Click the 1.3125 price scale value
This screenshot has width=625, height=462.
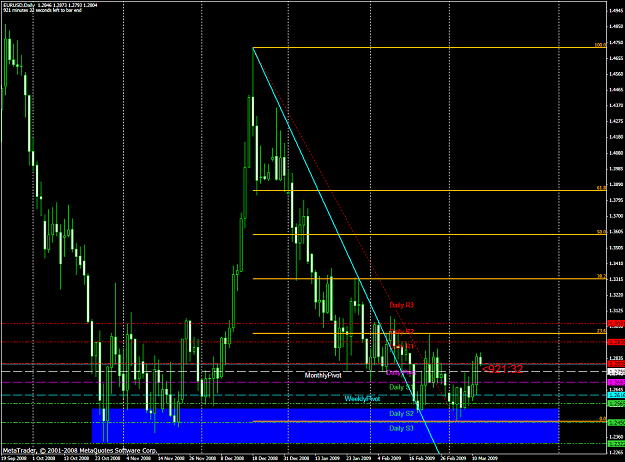615,311
